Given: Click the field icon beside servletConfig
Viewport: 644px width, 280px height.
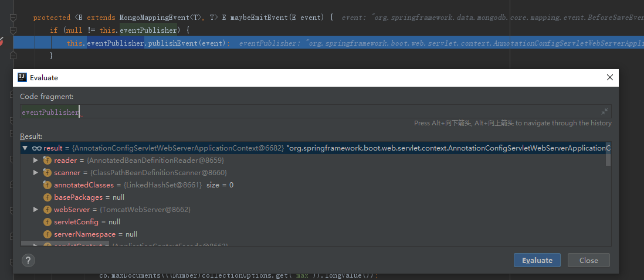Looking at the screenshot, I should [47, 222].
